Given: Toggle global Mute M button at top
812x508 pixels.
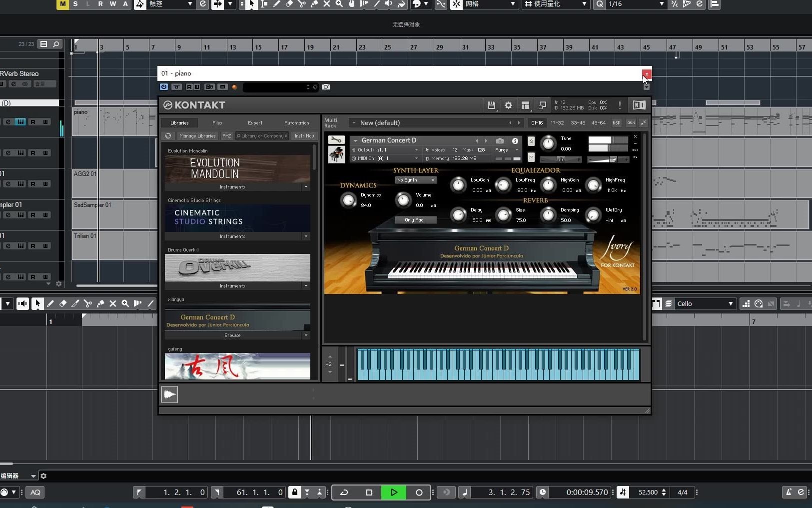Looking at the screenshot, I should click(x=62, y=4).
